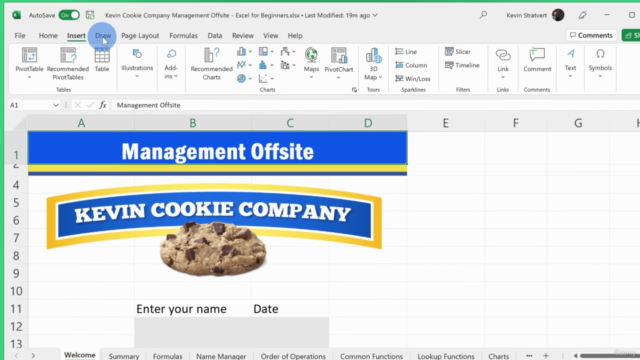Show more sheets via ellipsis button
This screenshot has height=360, width=640.
[529, 356]
